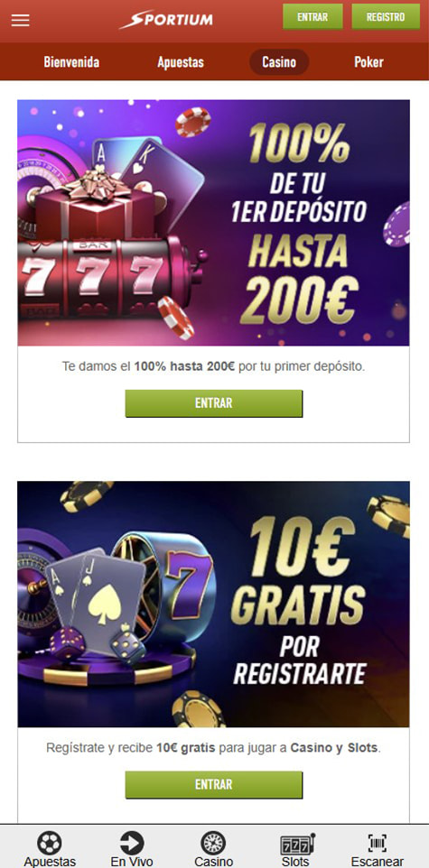This screenshot has width=429, height=868.
Task: Open the En Vivo arrow icon
Action: (x=132, y=843)
